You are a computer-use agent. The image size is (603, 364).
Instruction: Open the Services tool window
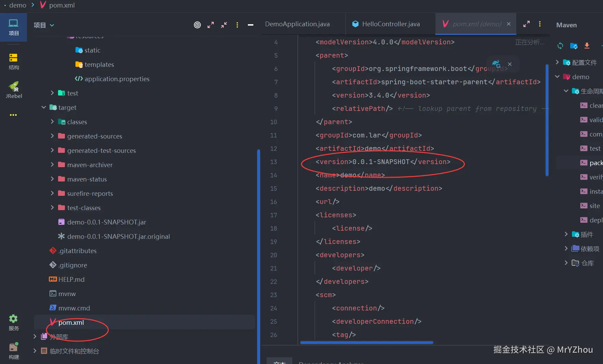tap(13, 323)
